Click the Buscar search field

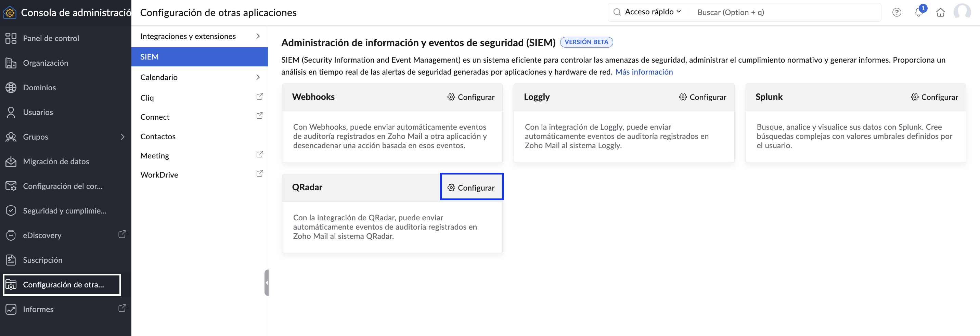[x=785, y=12]
